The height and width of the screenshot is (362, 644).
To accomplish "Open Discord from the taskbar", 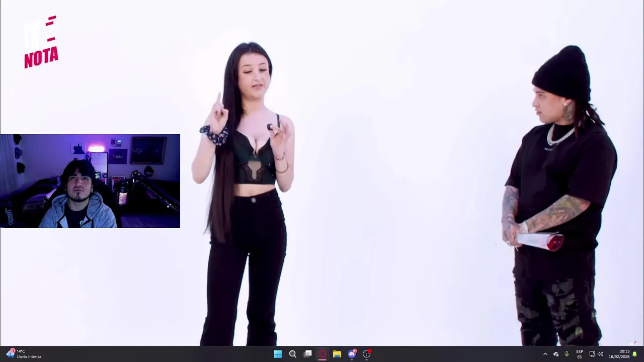I will pos(352,354).
